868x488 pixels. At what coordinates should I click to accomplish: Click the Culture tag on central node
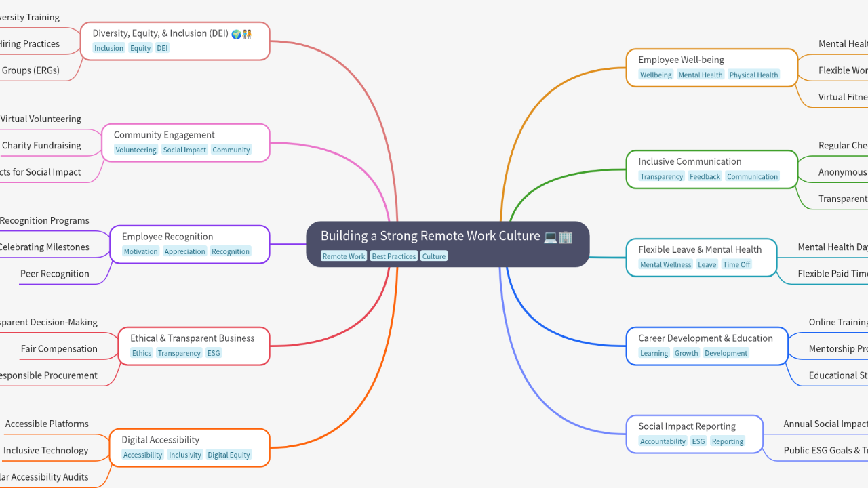pyautogui.click(x=434, y=256)
